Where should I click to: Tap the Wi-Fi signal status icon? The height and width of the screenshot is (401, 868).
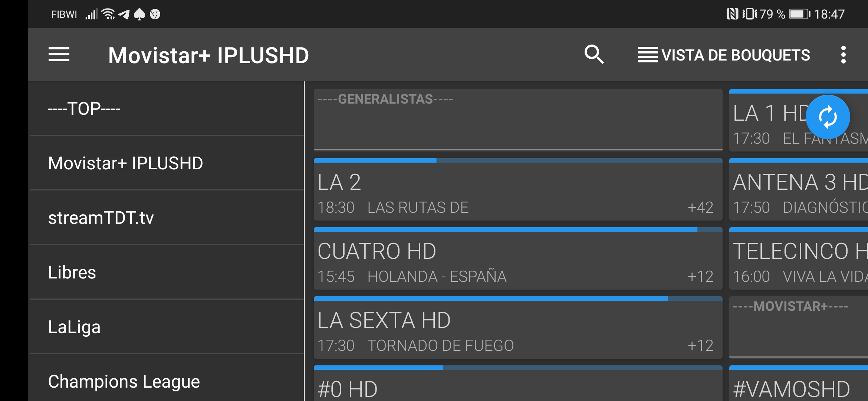[x=108, y=14]
